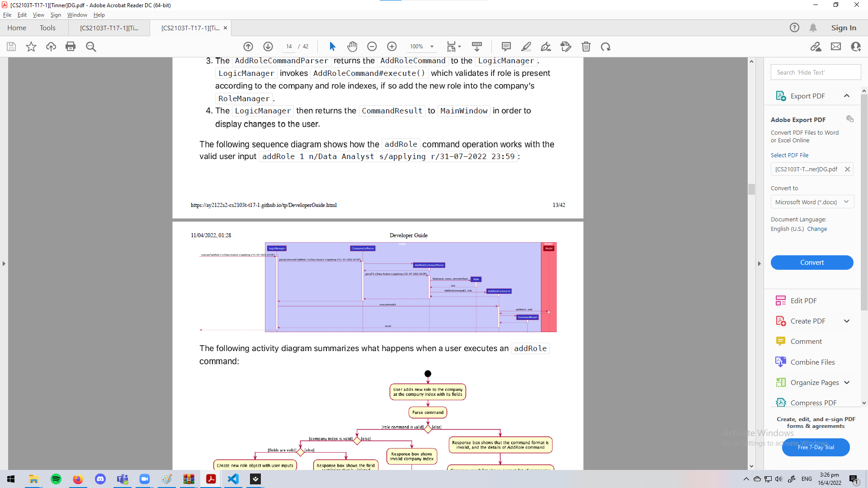The width and height of the screenshot is (868, 488).
Task: Expand the Create PDF options chevron
Action: pos(846,321)
